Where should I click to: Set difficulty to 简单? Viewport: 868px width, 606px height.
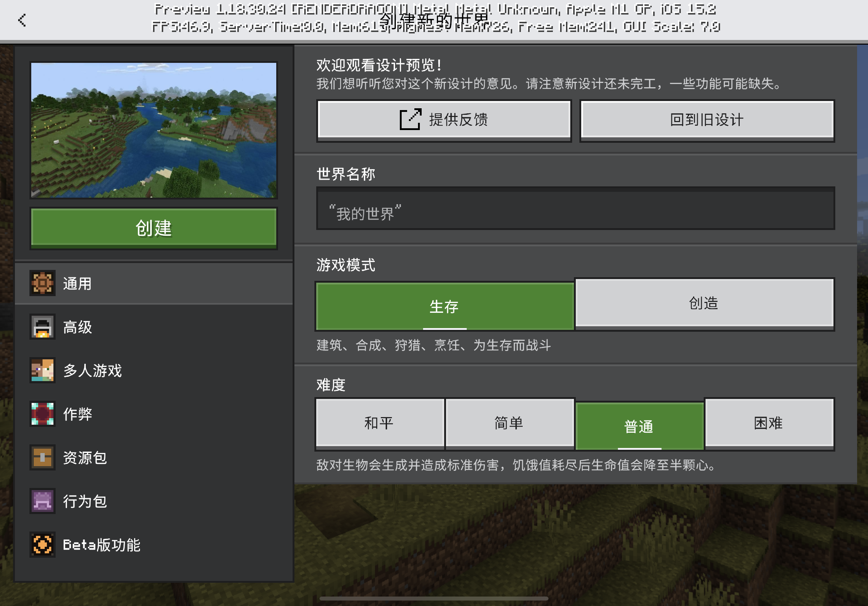pos(509,423)
